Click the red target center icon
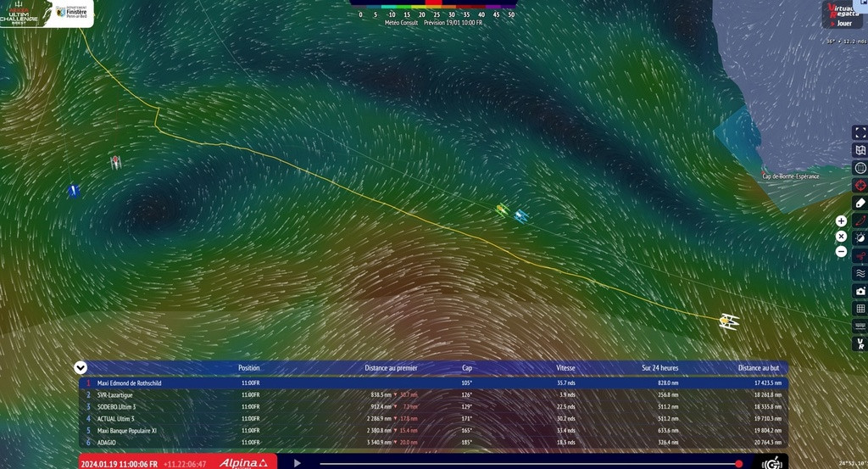The image size is (868, 469). point(860,186)
